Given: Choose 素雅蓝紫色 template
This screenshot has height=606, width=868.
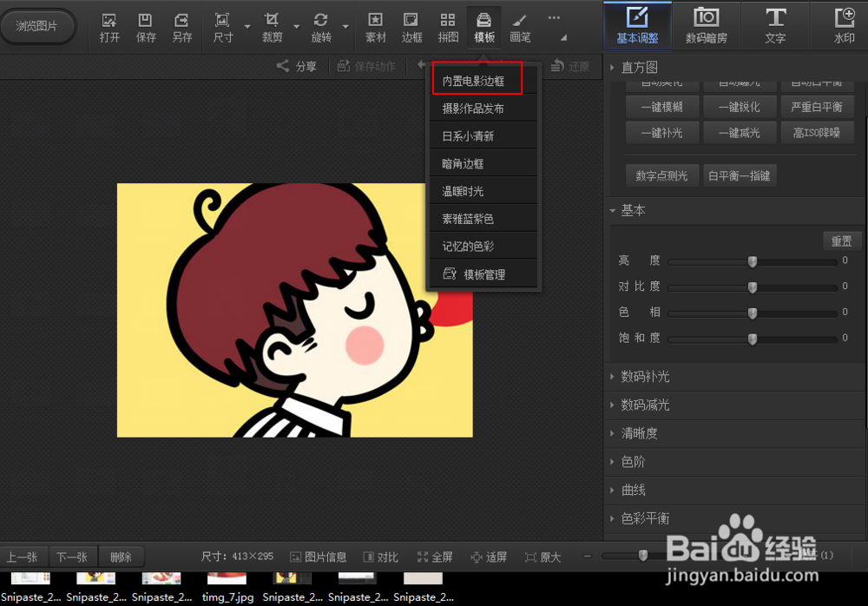Looking at the screenshot, I should pyautogui.click(x=483, y=219).
